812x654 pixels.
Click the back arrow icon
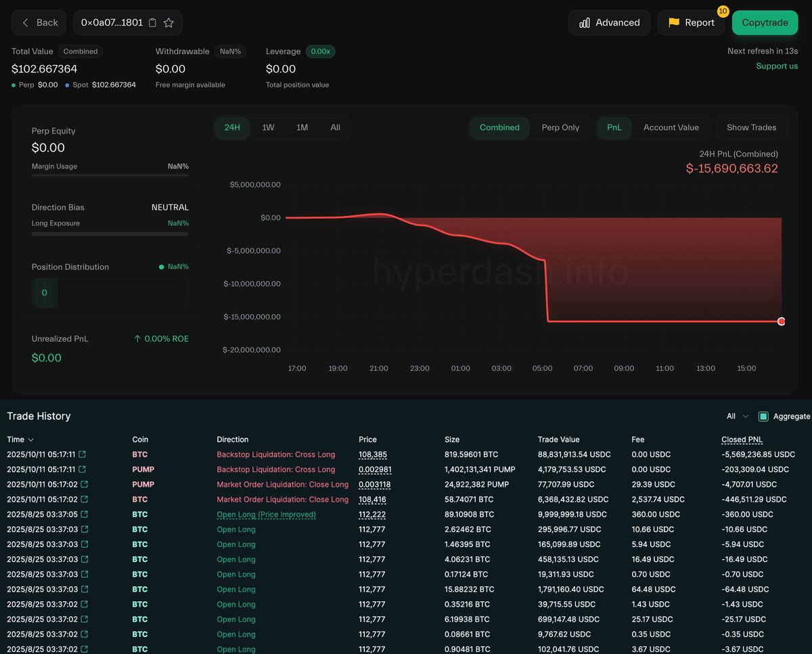(x=26, y=23)
